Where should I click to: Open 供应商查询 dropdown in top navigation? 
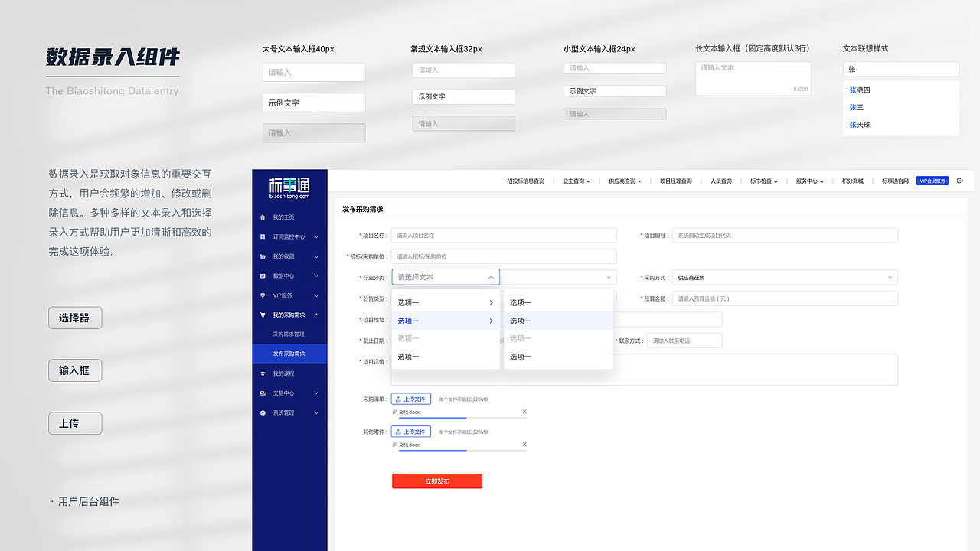pos(625,181)
